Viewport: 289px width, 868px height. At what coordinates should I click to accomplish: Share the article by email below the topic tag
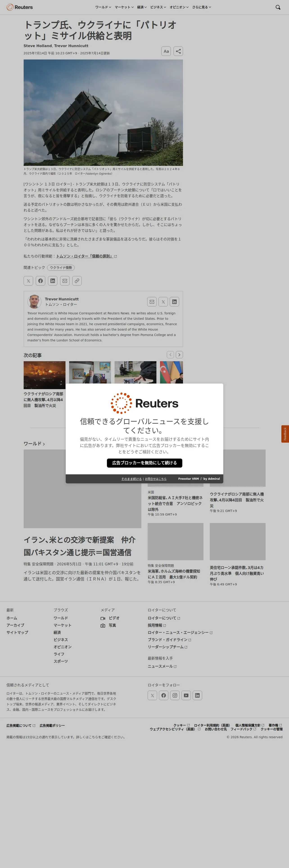click(65, 281)
